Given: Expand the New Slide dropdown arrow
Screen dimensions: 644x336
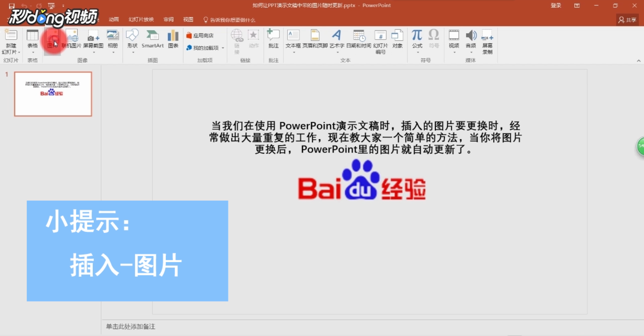Looking at the screenshot, I should pyautogui.click(x=19, y=52).
